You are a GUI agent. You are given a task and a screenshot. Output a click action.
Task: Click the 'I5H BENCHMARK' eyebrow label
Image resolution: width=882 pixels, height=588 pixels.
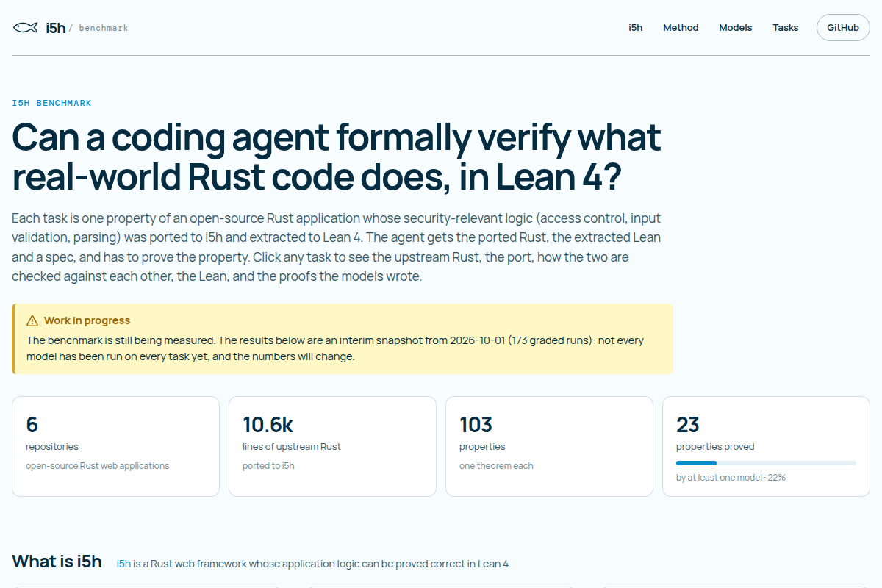click(x=52, y=103)
